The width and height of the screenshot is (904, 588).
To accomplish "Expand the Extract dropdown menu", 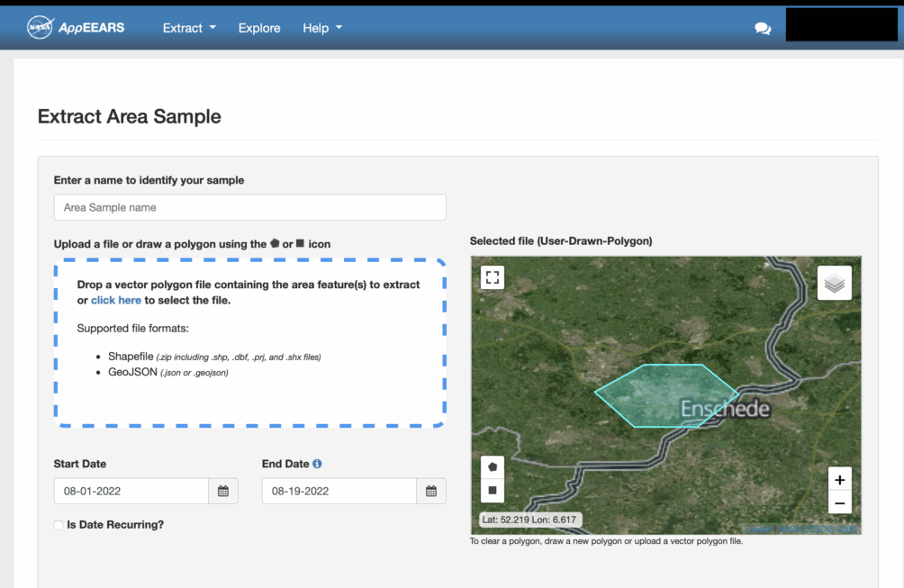I will 189,28.
